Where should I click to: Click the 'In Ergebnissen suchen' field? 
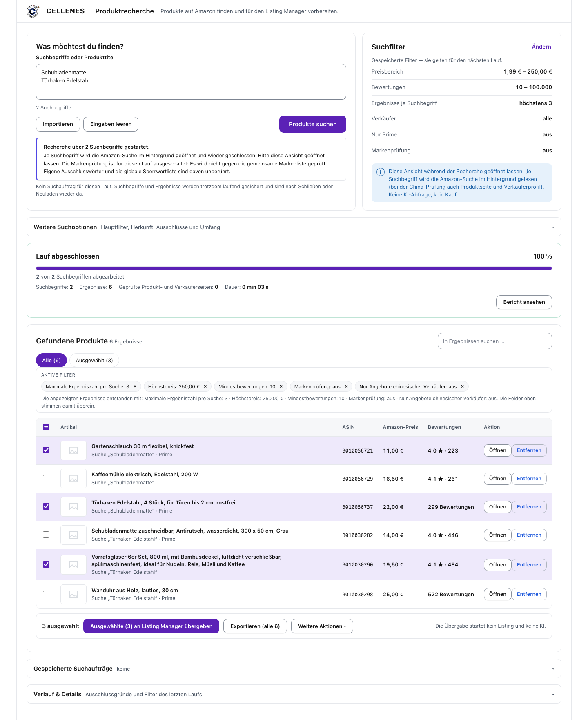click(494, 341)
